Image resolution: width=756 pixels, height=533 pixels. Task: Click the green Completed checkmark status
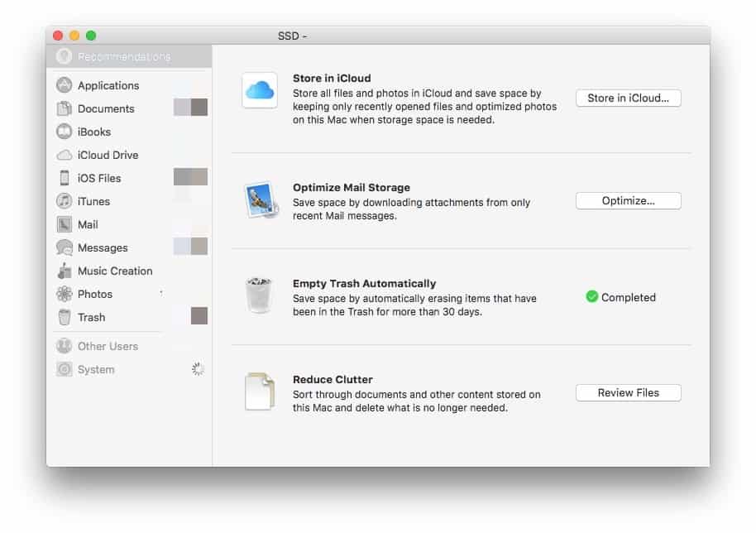click(x=591, y=297)
